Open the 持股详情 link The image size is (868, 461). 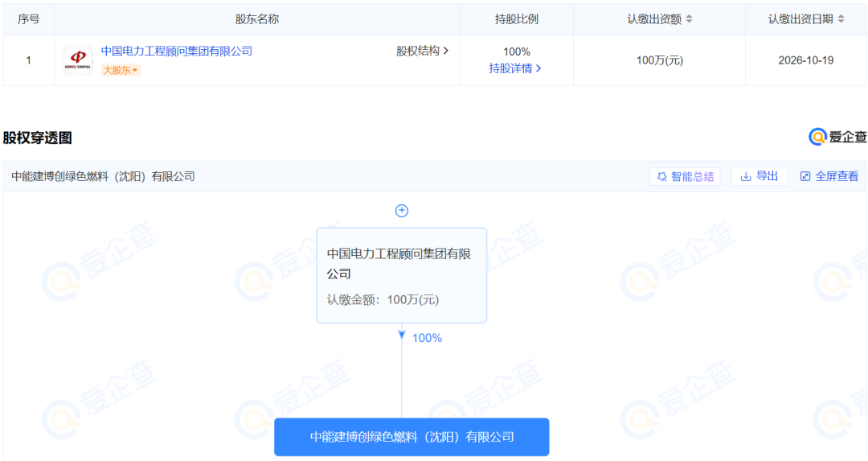point(515,68)
